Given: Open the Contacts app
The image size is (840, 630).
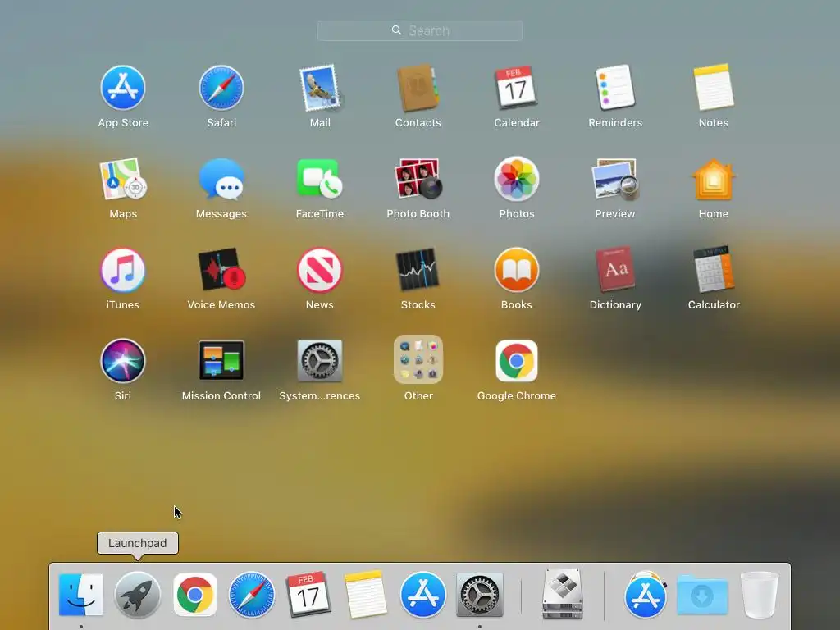Looking at the screenshot, I should (x=418, y=88).
